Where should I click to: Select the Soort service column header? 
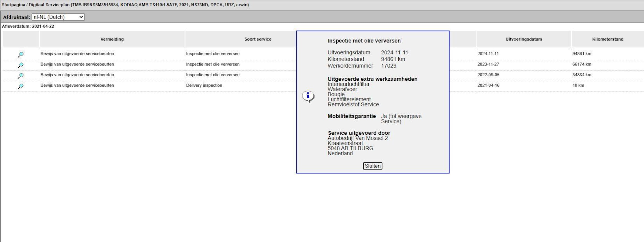258,39
